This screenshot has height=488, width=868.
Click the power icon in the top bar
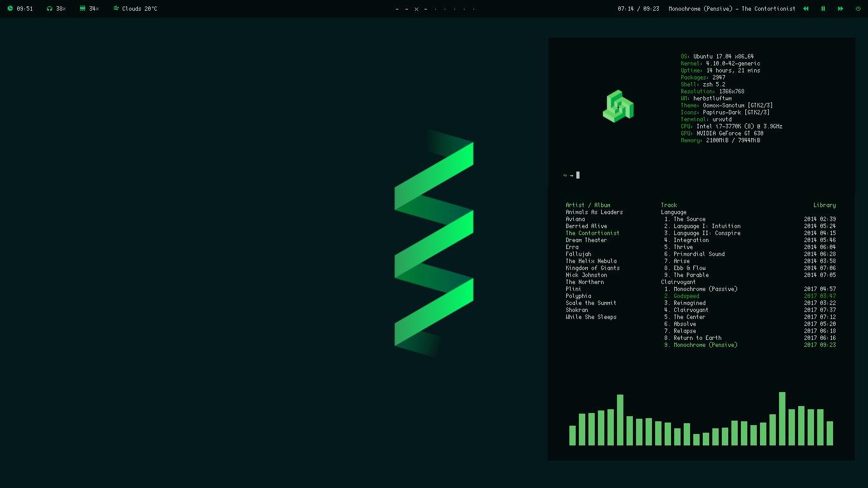point(857,9)
